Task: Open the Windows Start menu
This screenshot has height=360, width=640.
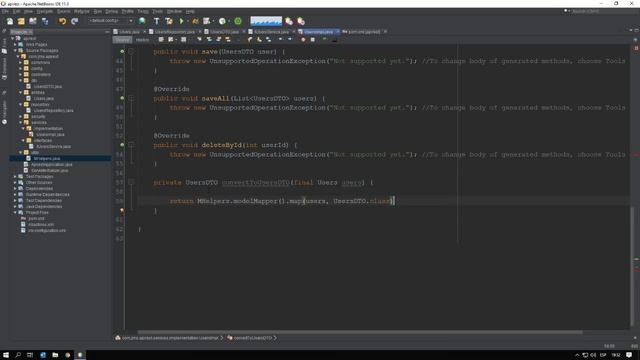Action: (x=6, y=355)
